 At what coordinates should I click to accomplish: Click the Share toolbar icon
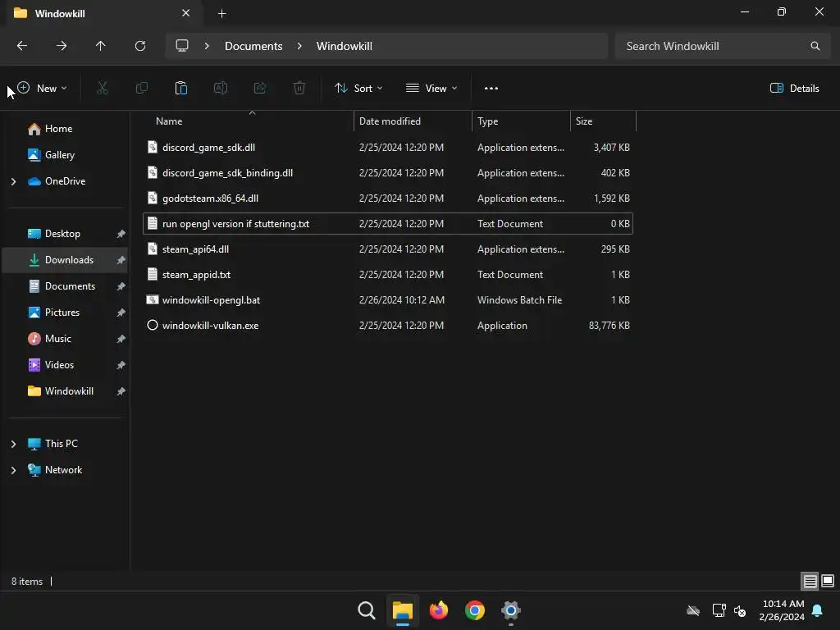coord(260,88)
